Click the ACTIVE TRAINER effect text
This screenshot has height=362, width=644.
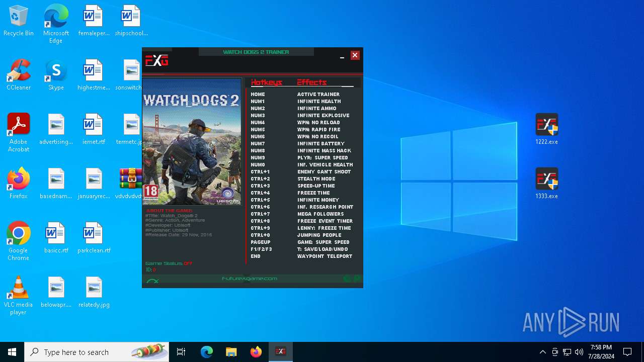point(318,95)
